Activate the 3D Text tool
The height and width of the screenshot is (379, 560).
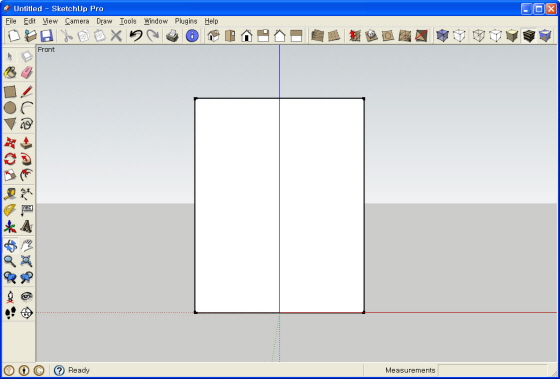(x=26, y=226)
